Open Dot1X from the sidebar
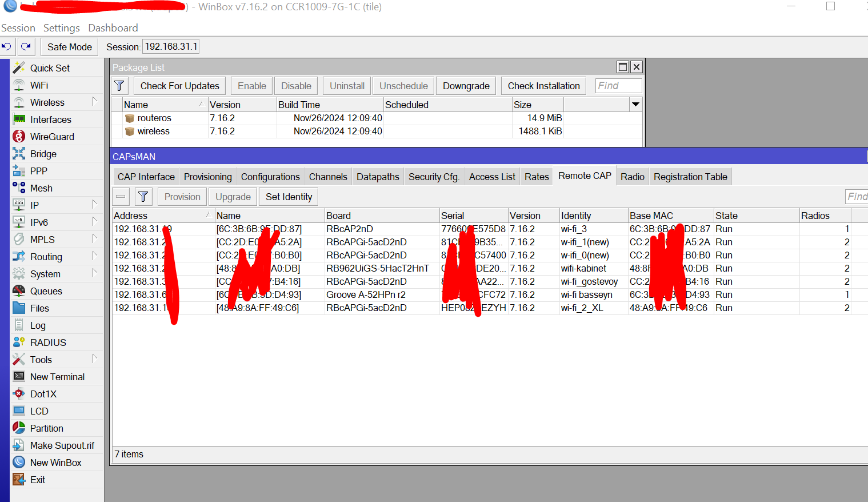The image size is (868, 502). pyautogui.click(x=43, y=394)
